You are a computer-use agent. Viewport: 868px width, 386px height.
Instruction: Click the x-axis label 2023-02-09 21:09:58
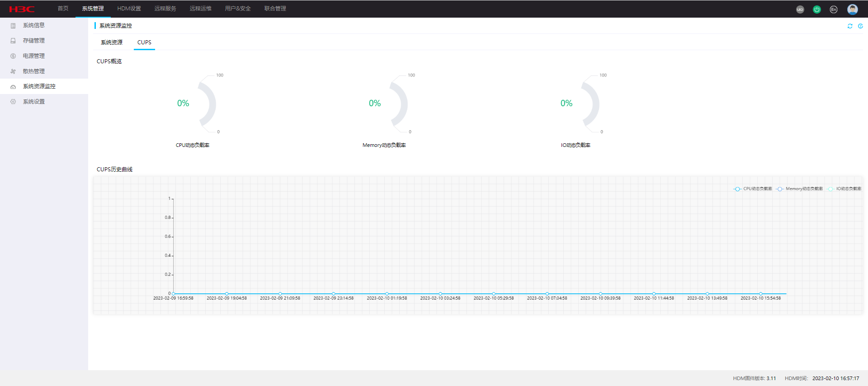pos(280,298)
